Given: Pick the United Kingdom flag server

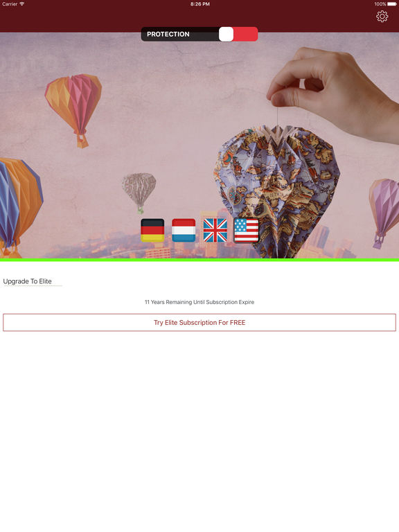Looking at the screenshot, I should (x=215, y=230).
